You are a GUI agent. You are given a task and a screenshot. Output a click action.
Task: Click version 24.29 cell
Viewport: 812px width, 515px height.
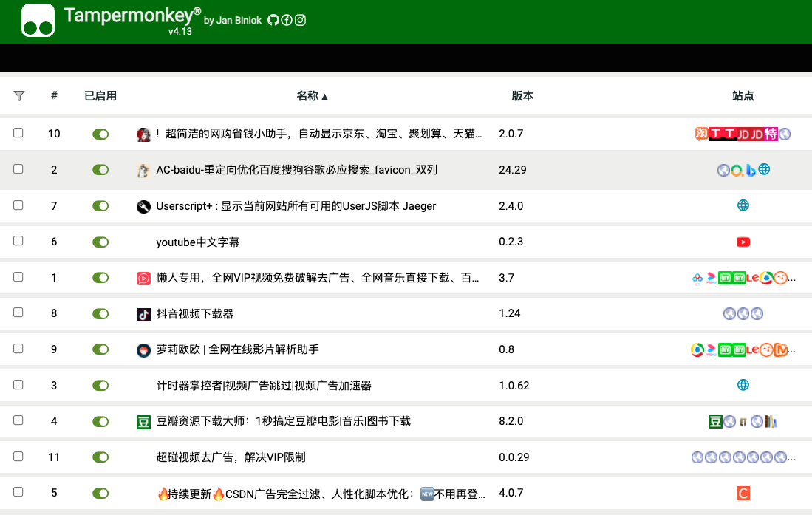513,170
